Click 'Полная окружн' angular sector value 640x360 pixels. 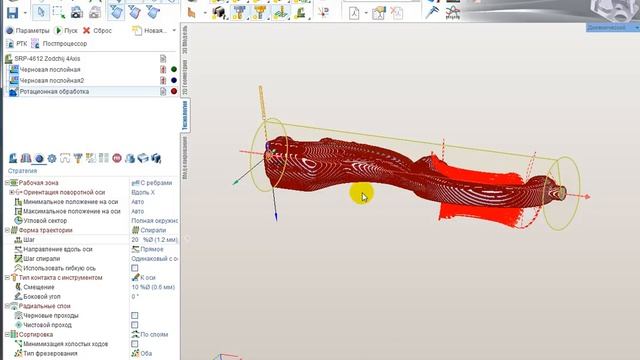pos(155,221)
